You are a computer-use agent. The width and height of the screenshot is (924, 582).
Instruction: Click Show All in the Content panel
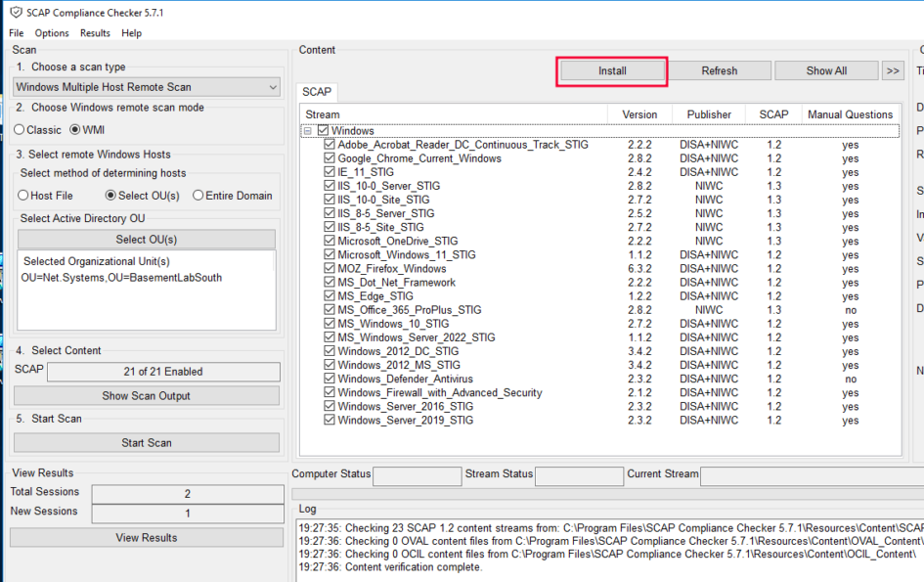coord(826,69)
